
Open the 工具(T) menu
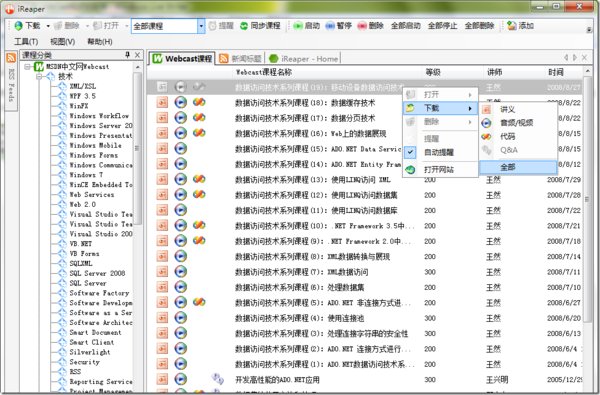pyautogui.click(x=26, y=41)
